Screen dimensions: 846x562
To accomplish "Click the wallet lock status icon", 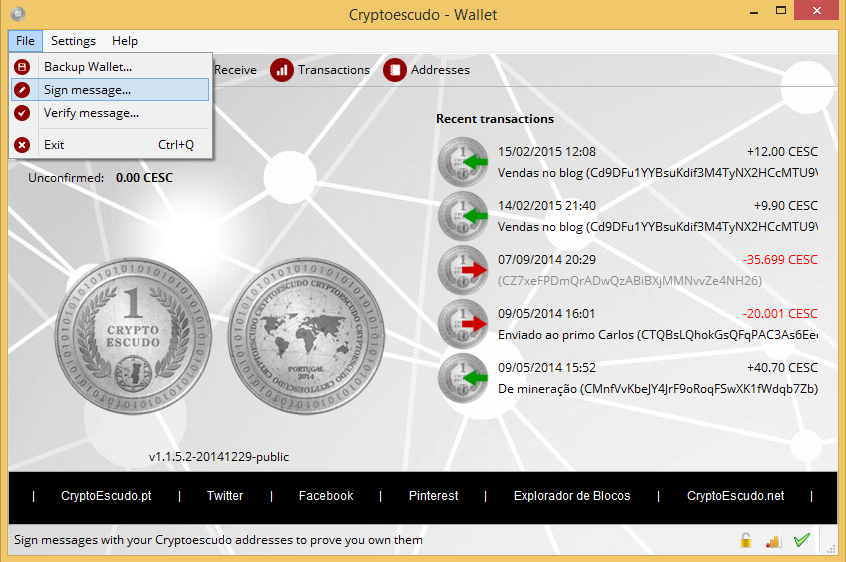I will point(746,540).
